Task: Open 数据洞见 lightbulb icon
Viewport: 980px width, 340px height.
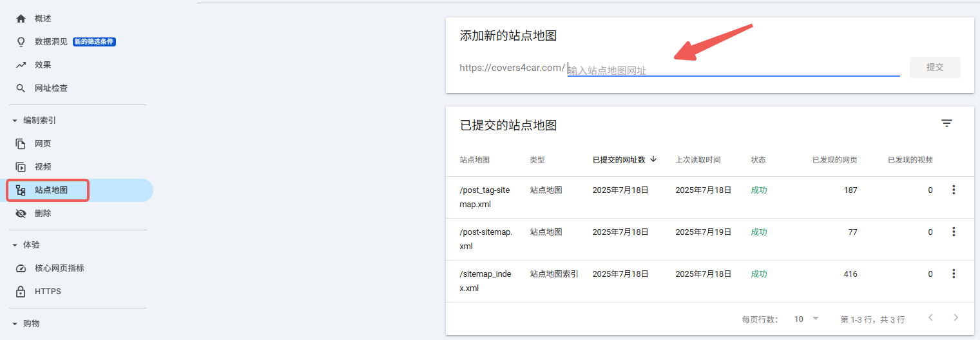Action: (21, 42)
